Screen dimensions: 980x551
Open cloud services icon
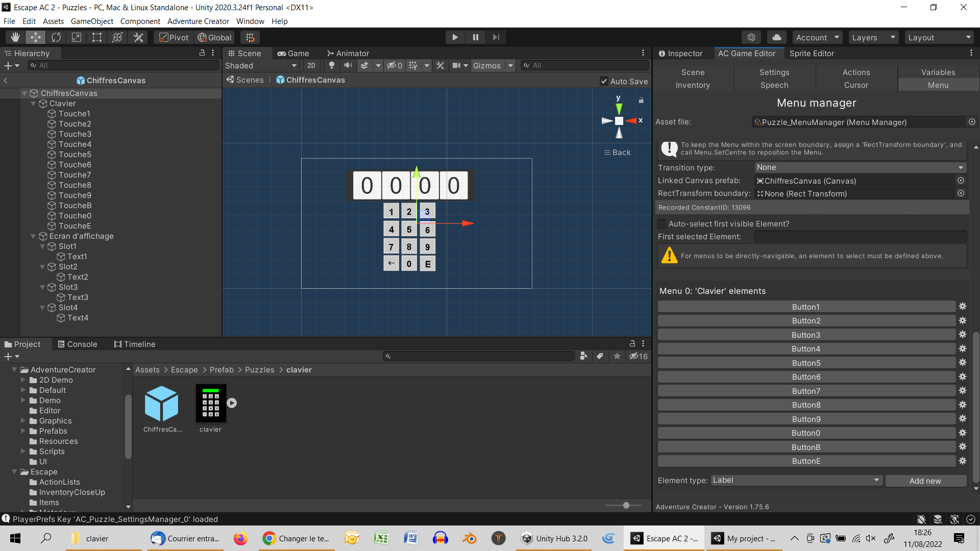[776, 37]
